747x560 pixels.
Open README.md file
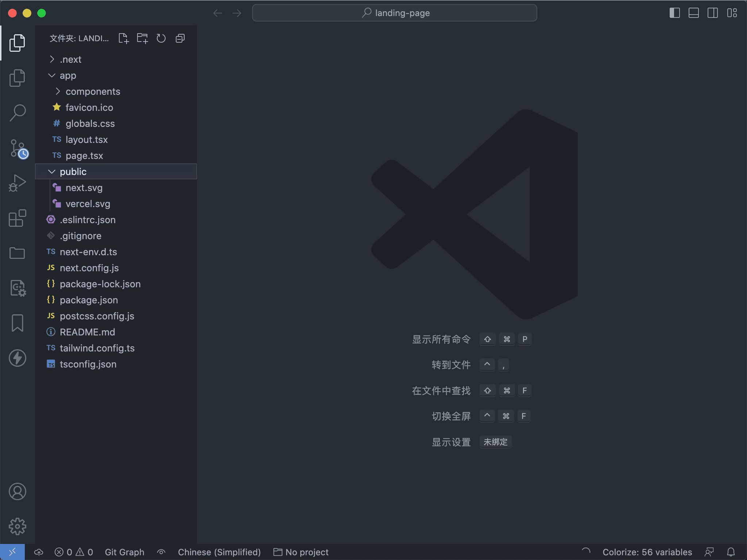(116, 332)
